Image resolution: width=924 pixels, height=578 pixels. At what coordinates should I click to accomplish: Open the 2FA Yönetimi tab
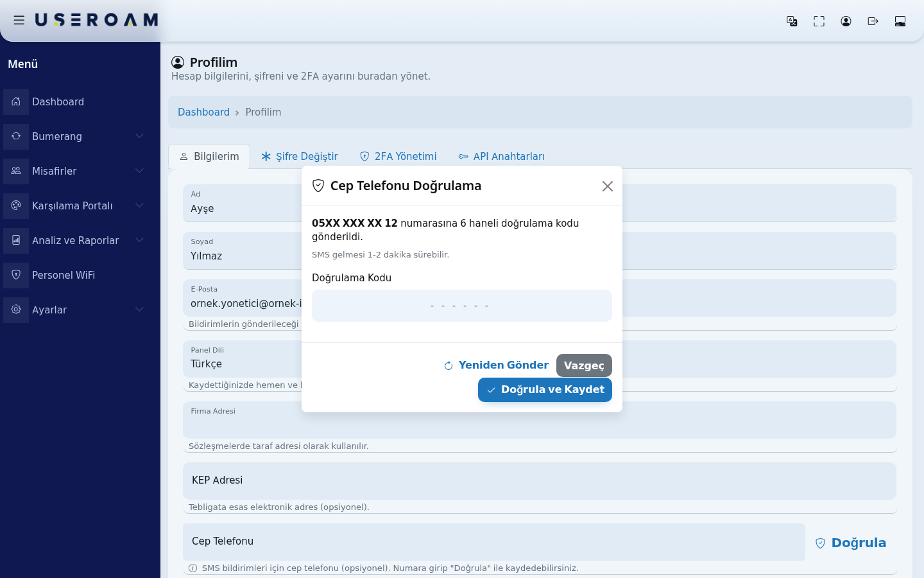pyautogui.click(x=398, y=157)
